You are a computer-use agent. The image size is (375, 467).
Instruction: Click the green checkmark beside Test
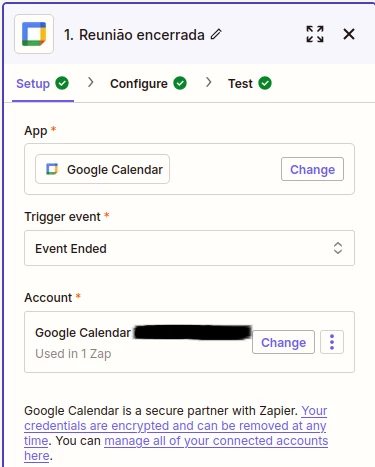tap(265, 83)
